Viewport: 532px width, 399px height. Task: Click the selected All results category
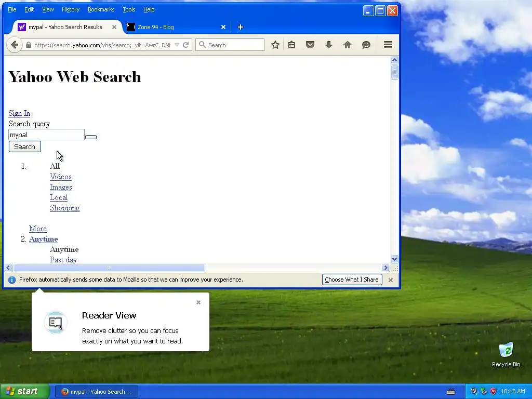coord(55,166)
